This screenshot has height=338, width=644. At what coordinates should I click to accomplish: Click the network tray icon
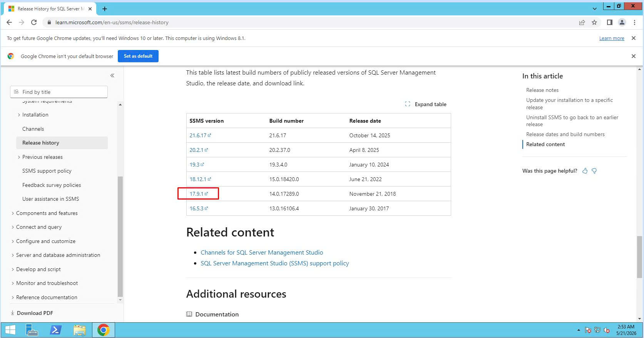597,330
